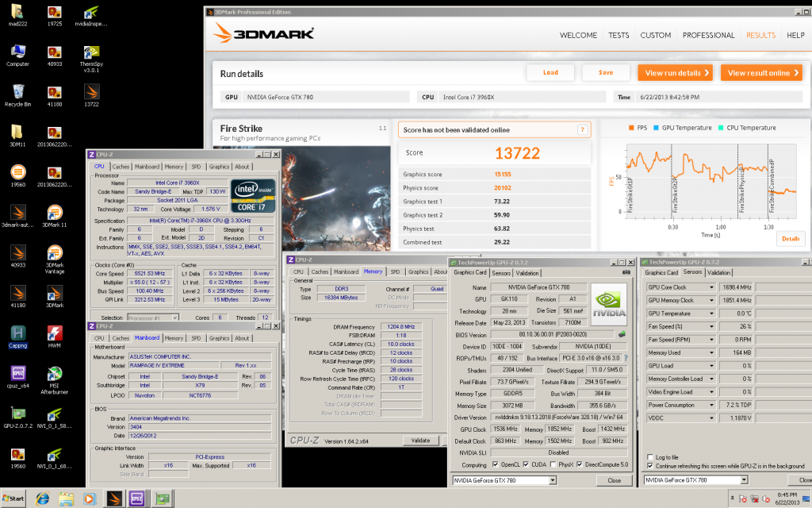The width and height of the screenshot is (812, 508).
Task: Launch the HWM desktop shortcut
Action: (55, 332)
